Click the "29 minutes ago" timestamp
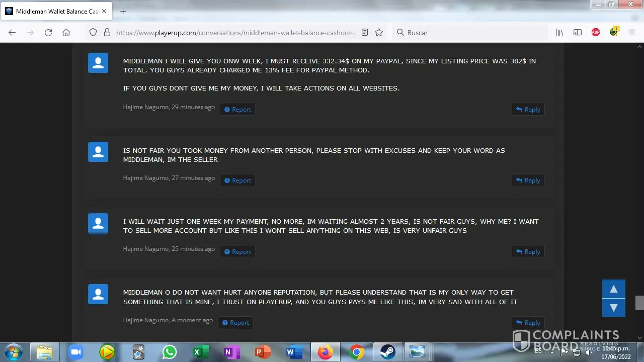Viewport: 644px width, 362px height. click(x=193, y=107)
